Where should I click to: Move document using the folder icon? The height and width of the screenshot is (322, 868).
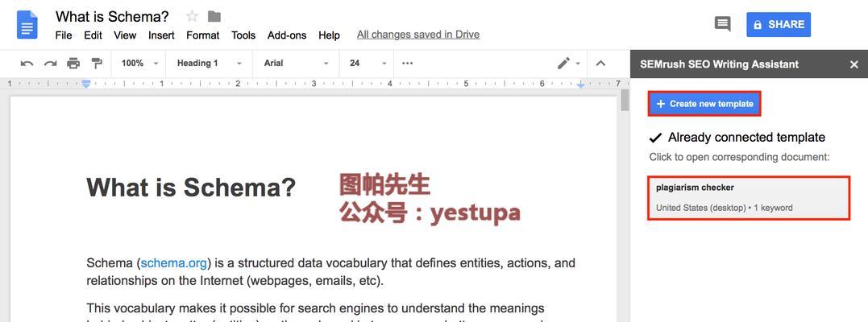point(214,17)
